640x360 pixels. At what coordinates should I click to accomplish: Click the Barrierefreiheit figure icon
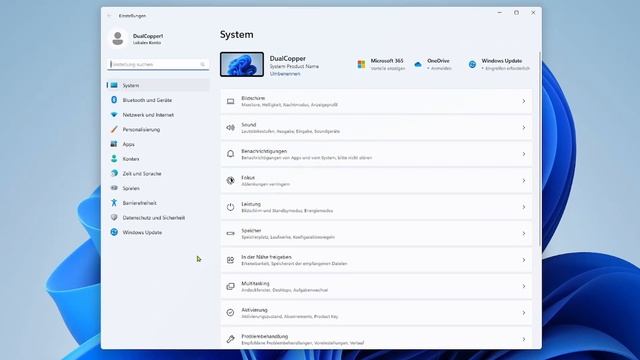point(114,203)
